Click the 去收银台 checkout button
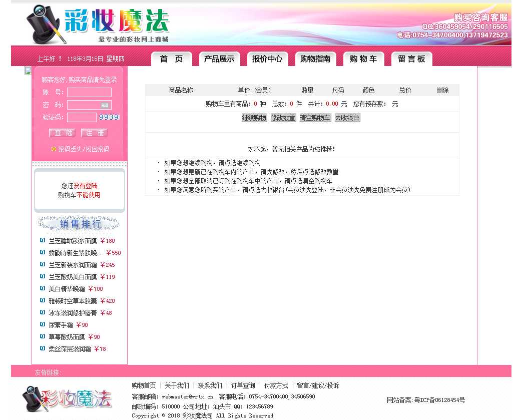Image resolution: width=522 pixels, height=420 pixels. tap(347, 118)
